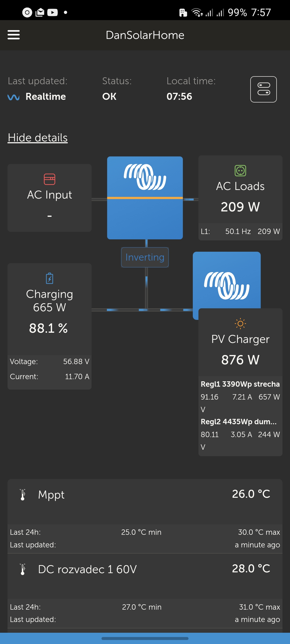290x644 pixels.
Task: Click the Inverting state button
Action: (x=145, y=257)
